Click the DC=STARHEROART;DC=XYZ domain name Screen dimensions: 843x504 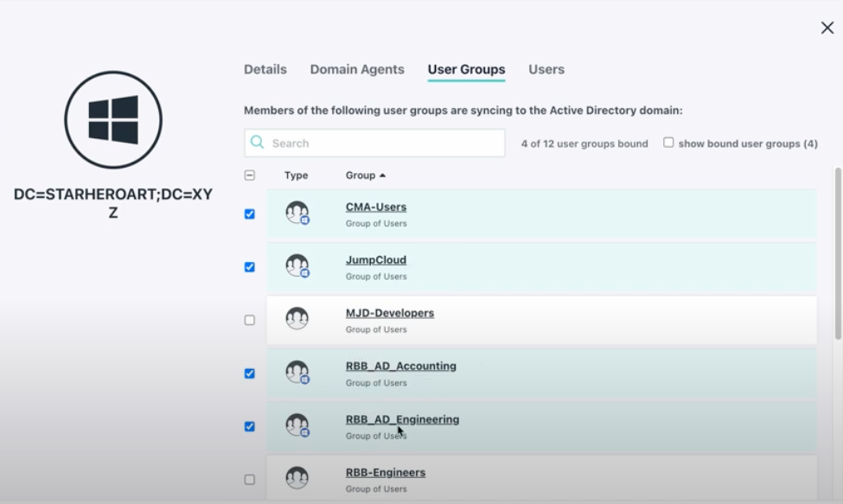(x=113, y=203)
